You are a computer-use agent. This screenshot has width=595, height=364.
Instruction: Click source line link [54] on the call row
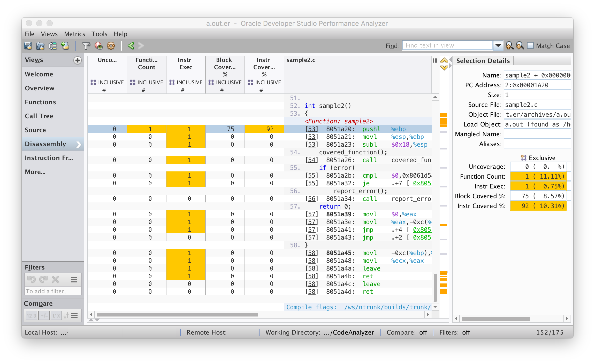(x=312, y=160)
